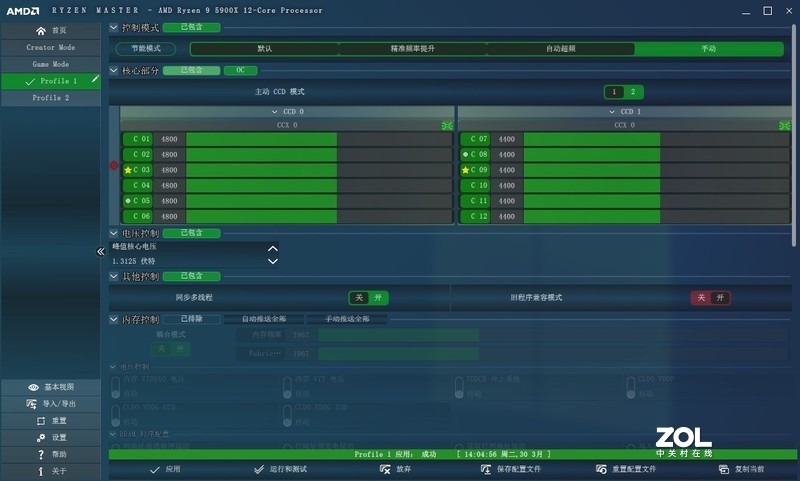The width and height of the screenshot is (800, 481).
Task: Click the C 01 core frequency slider bar
Action: click(260, 139)
